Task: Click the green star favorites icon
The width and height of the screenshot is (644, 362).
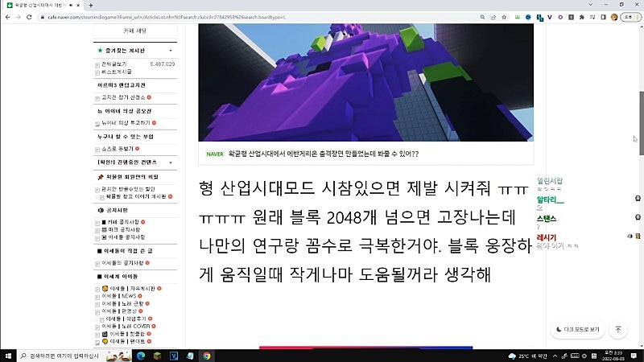Action: point(100,51)
